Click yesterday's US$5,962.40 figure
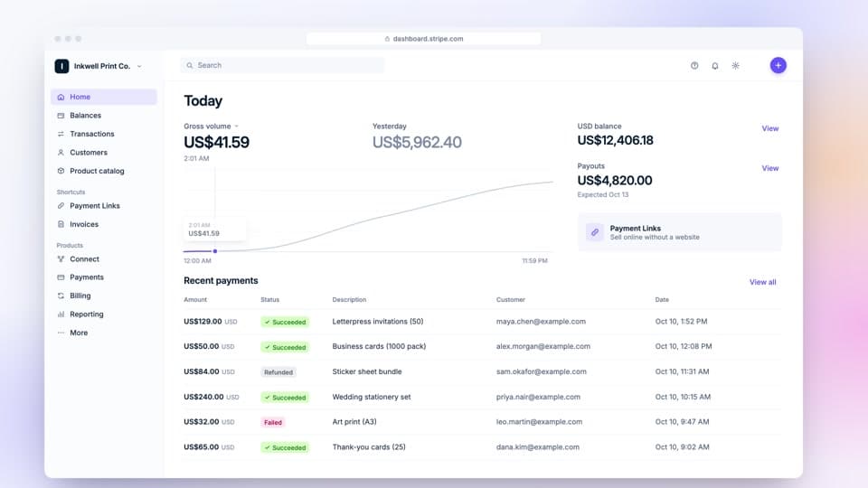 point(417,142)
